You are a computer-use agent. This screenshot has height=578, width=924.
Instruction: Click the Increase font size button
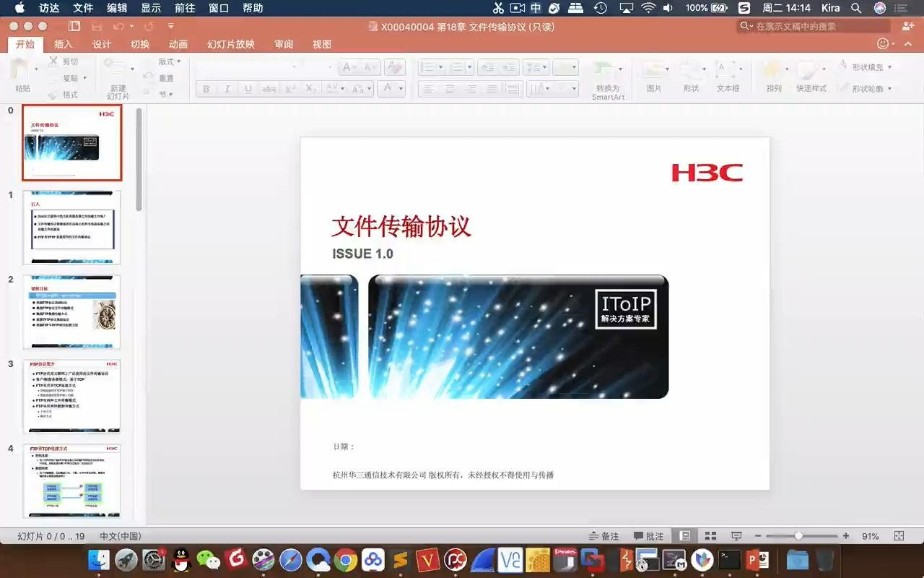[x=350, y=67]
